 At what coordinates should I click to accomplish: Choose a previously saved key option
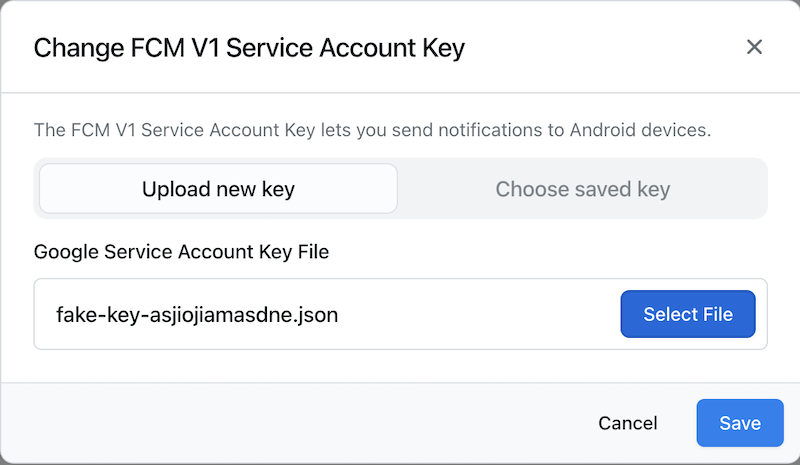coord(582,189)
